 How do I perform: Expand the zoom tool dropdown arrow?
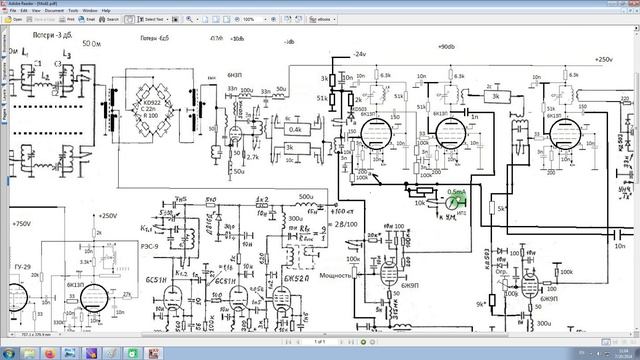click(198, 19)
